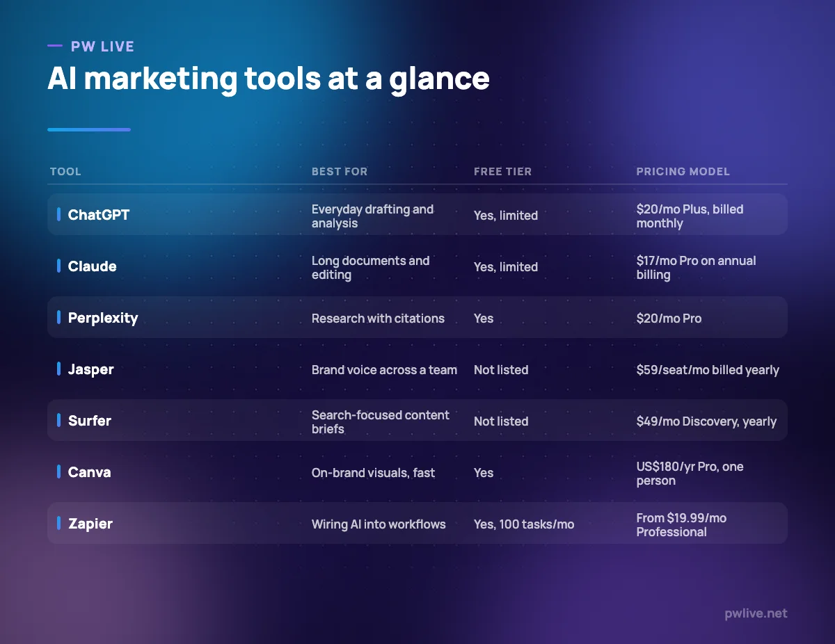The height and width of the screenshot is (644, 835).
Task: Click 'Yes, 100 tasks/mo' cell
Action: point(524,524)
